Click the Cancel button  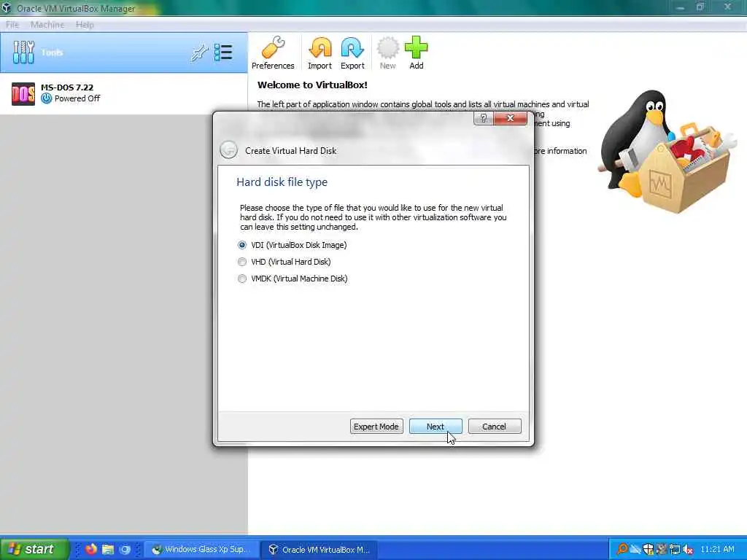click(x=495, y=426)
